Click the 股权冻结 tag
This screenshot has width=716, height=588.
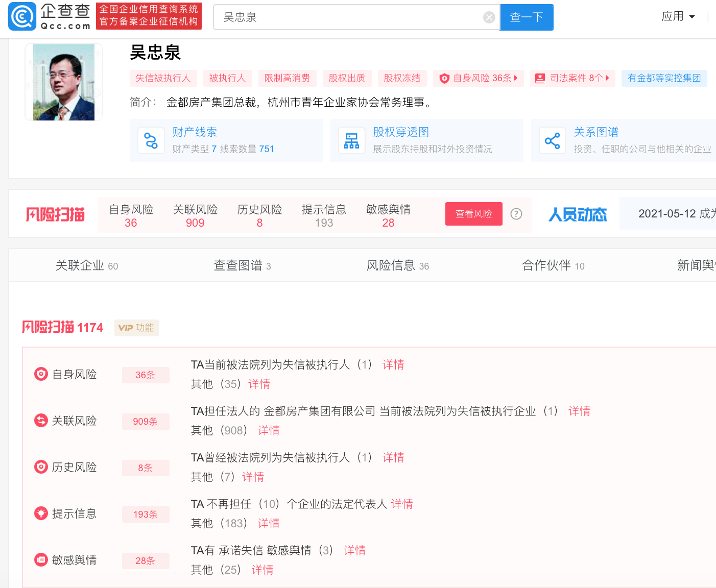402,78
